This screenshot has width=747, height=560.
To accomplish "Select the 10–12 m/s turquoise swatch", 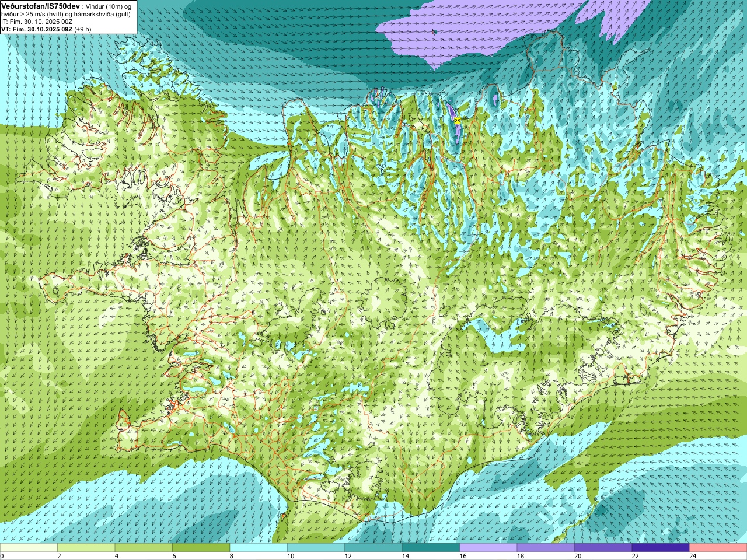I will [x=316, y=548].
